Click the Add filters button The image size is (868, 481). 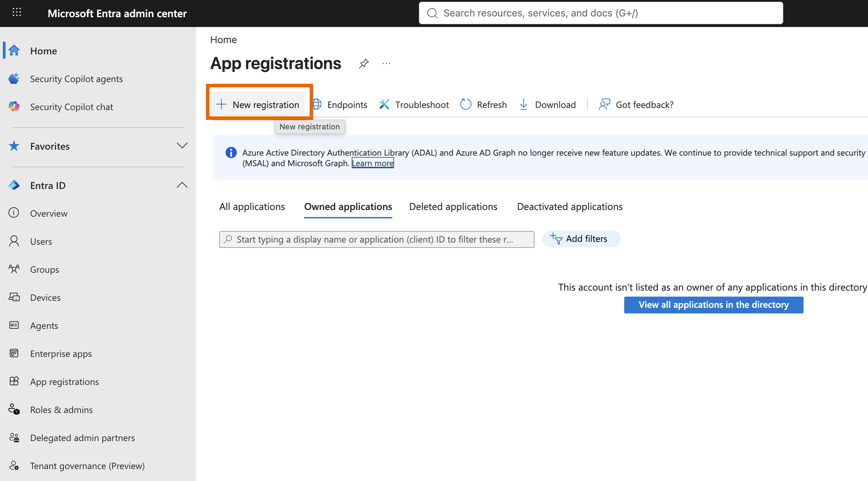point(581,239)
